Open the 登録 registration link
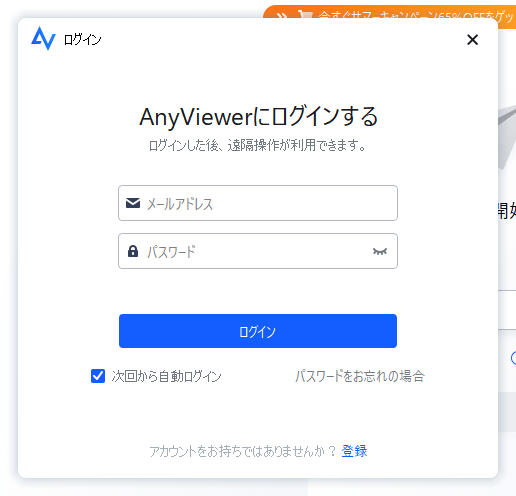The image size is (516, 496). click(354, 451)
